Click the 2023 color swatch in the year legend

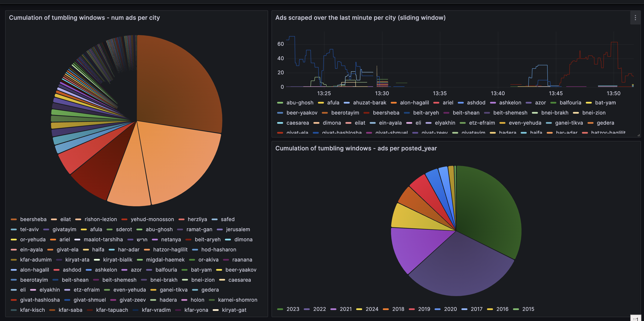pyautogui.click(x=280, y=309)
